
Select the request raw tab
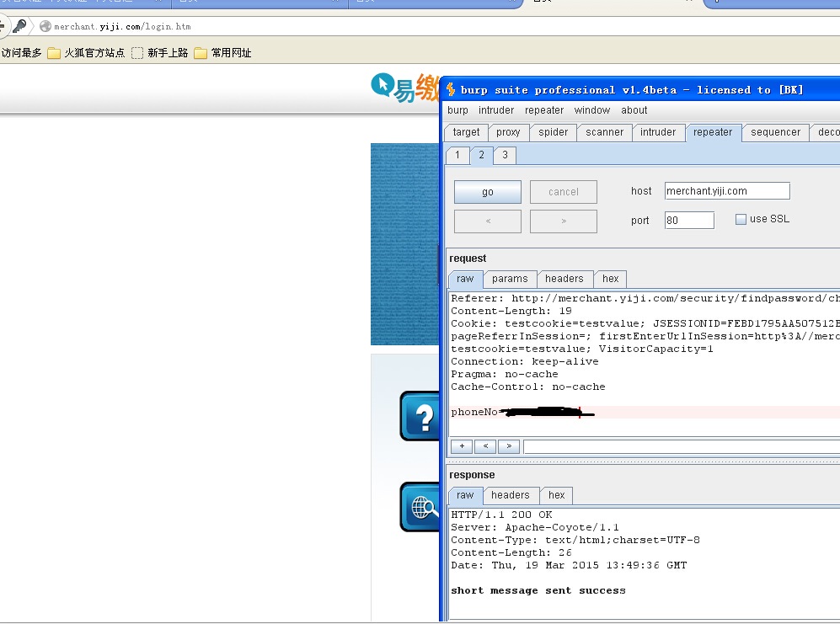465,279
